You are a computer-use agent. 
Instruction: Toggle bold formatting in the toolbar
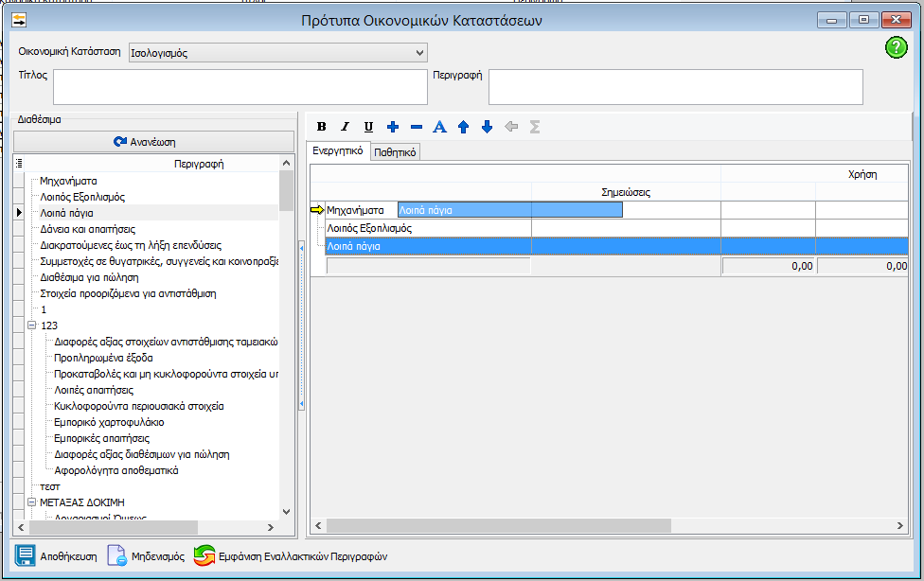point(321,127)
